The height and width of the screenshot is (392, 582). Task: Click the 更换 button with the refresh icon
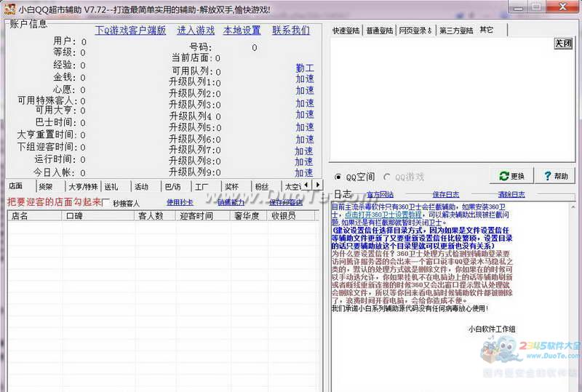[512, 176]
